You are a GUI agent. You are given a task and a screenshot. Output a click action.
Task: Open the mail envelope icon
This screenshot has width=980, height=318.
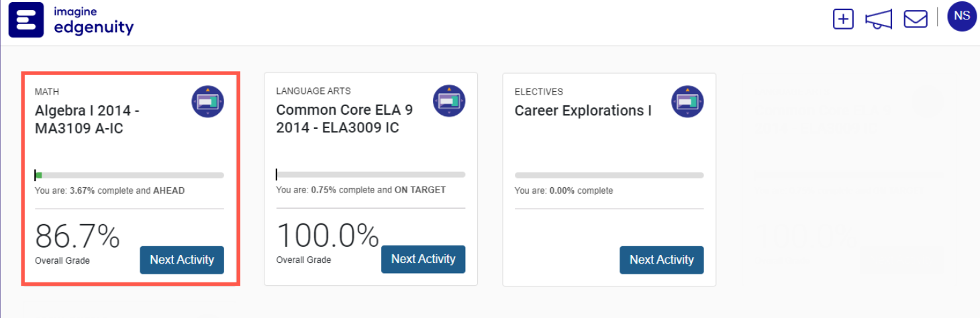point(916,19)
